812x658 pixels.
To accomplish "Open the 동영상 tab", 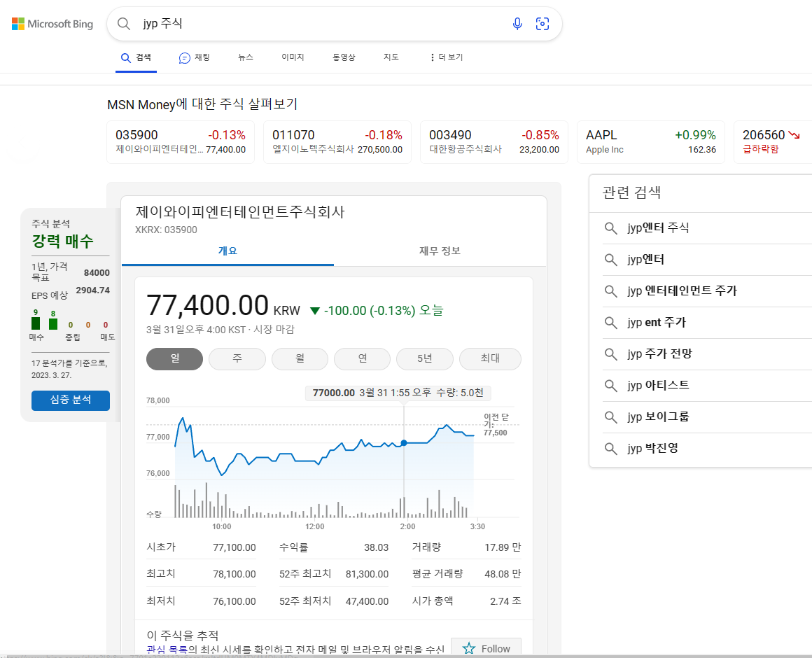I will (x=344, y=57).
